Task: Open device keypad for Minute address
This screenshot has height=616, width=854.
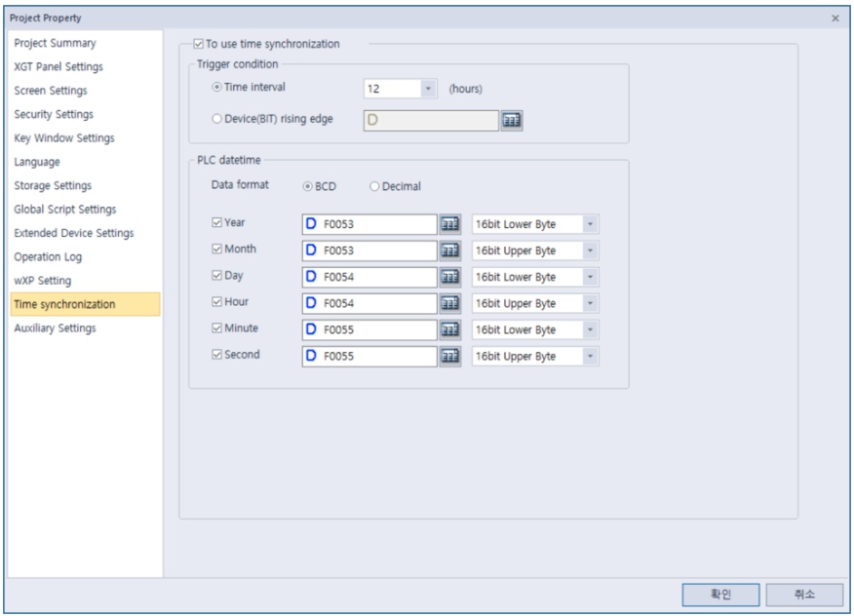Action: point(449,329)
